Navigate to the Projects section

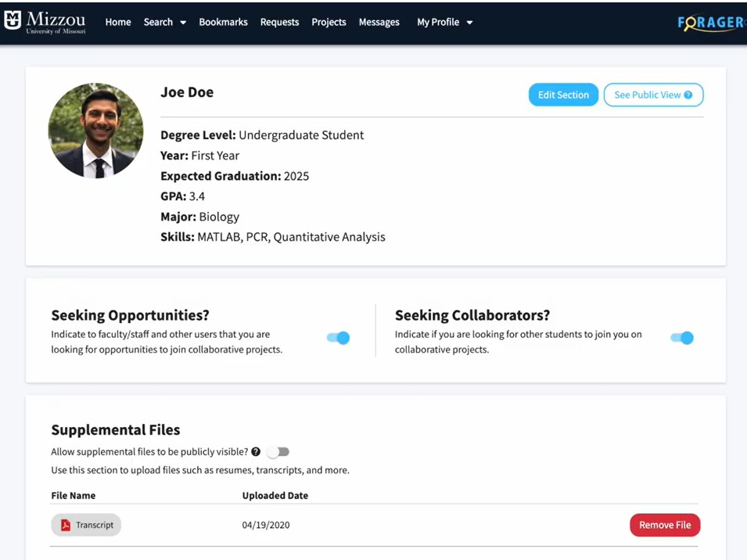point(329,22)
